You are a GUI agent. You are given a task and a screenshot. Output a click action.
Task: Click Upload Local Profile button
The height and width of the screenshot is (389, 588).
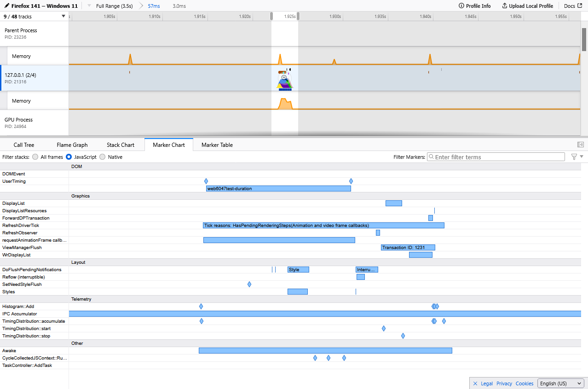point(527,6)
